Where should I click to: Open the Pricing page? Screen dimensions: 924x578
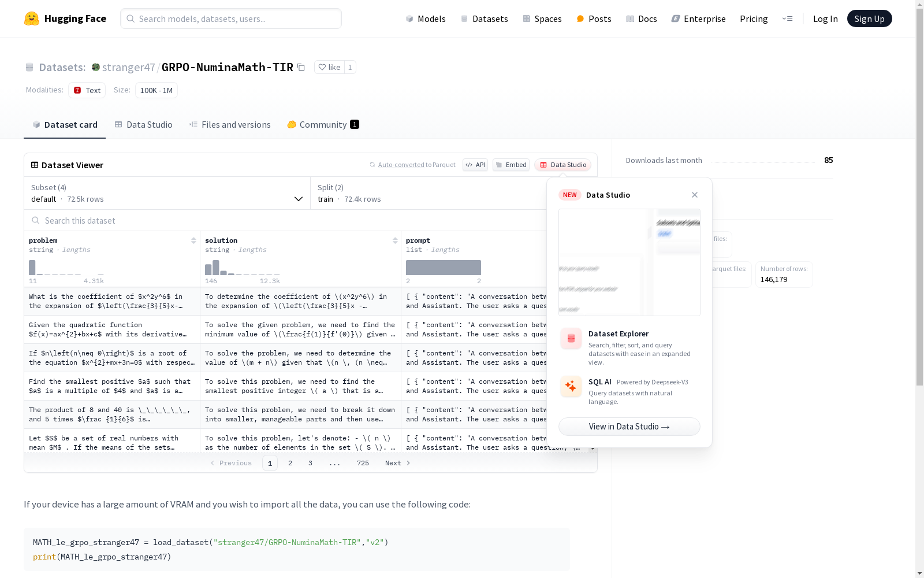[754, 18]
